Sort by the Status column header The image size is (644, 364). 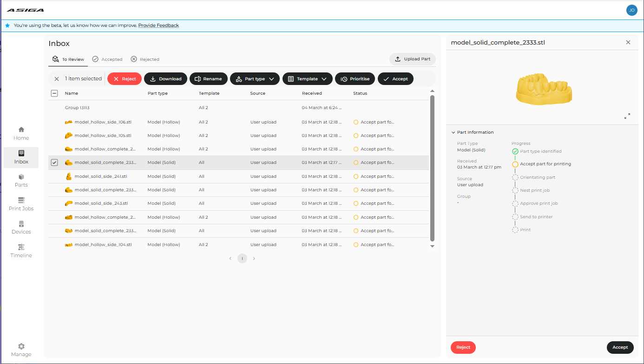[360, 93]
